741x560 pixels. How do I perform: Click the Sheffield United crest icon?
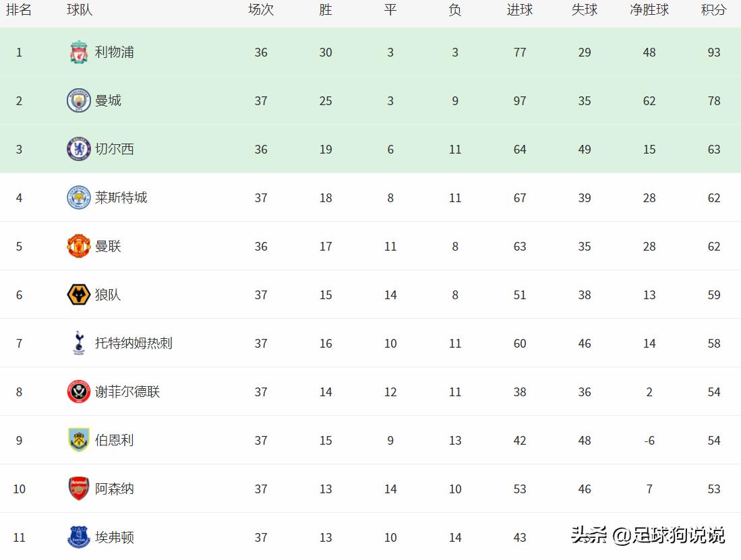[79, 392]
